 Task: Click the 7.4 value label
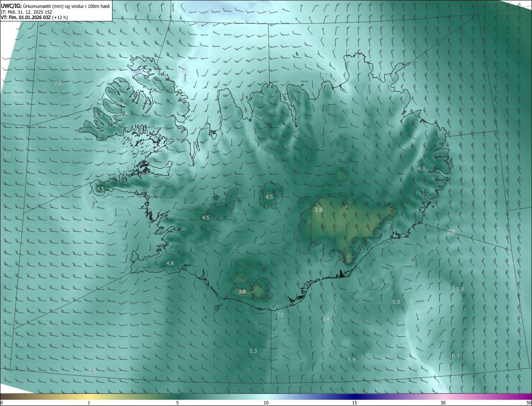[326, 319]
